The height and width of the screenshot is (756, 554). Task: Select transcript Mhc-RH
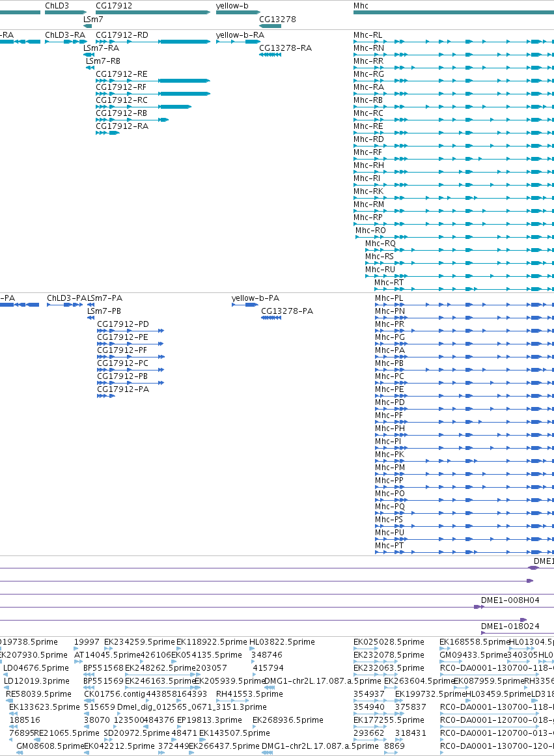[369, 165]
